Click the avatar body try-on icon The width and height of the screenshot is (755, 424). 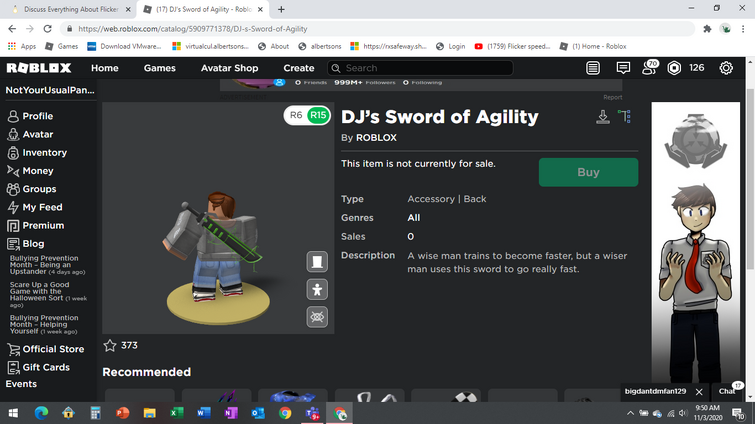click(x=317, y=289)
